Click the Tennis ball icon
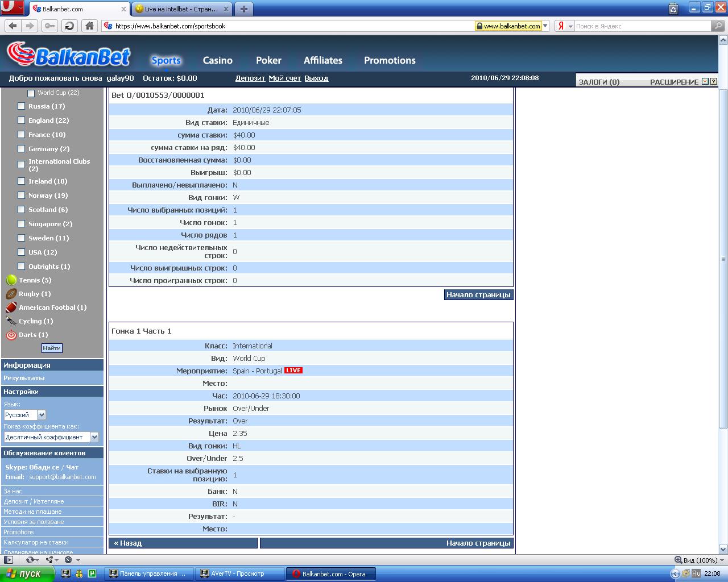 (11, 280)
